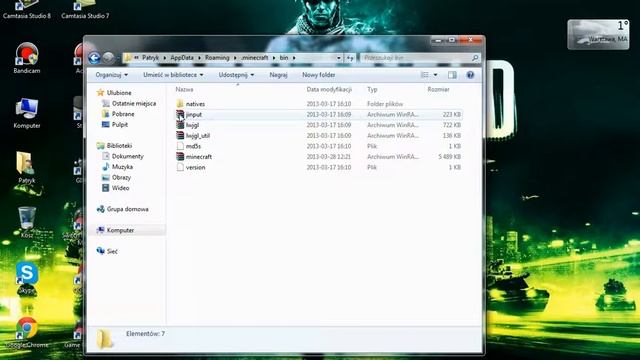Click the 722 KB size cell

click(x=452, y=125)
